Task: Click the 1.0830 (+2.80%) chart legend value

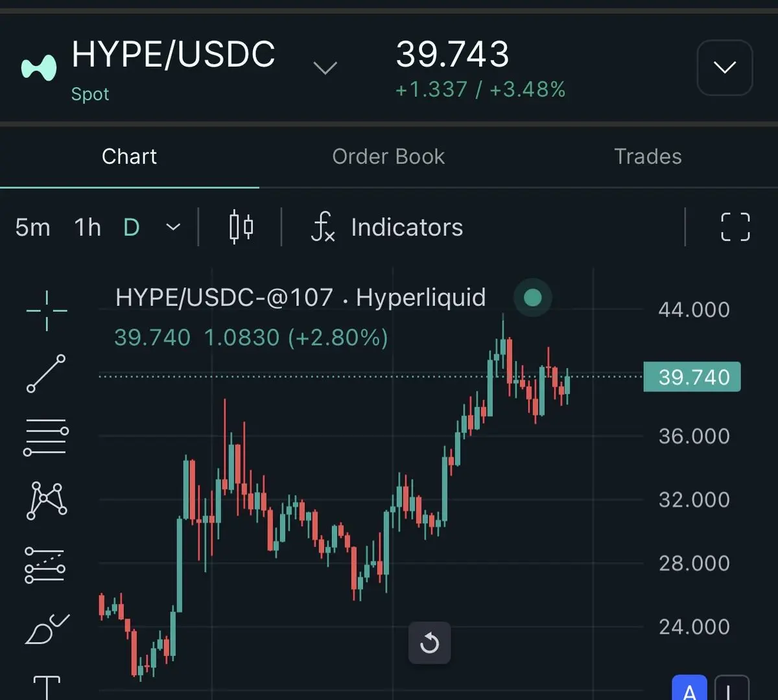Action: [x=296, y=338]
